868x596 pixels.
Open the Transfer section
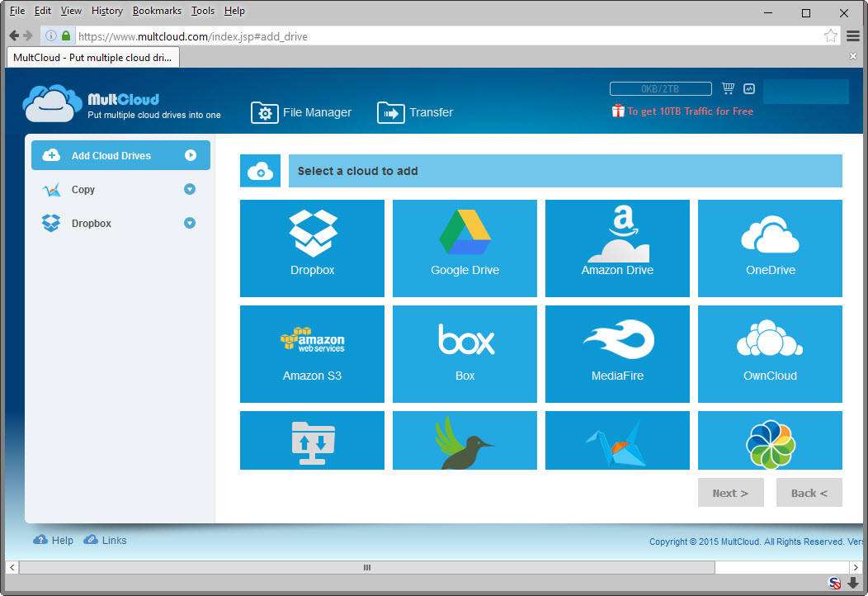pyautogui.click(x=415, y=112)
